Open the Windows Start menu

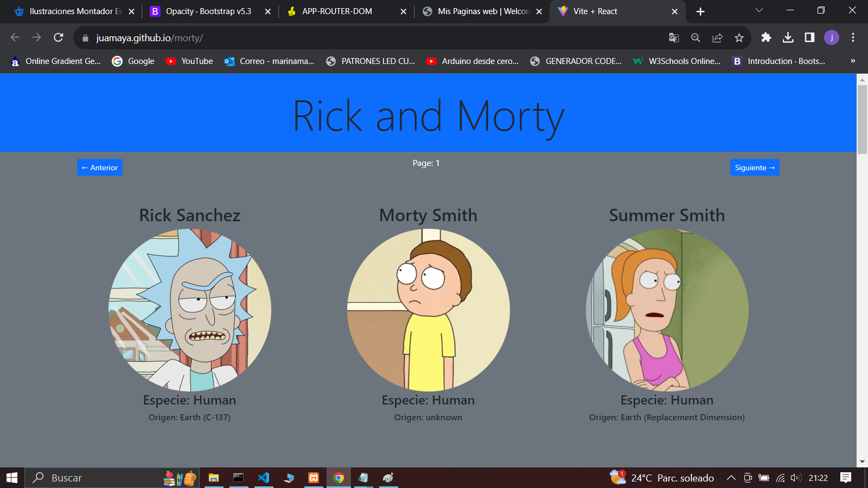coord(12,478)
